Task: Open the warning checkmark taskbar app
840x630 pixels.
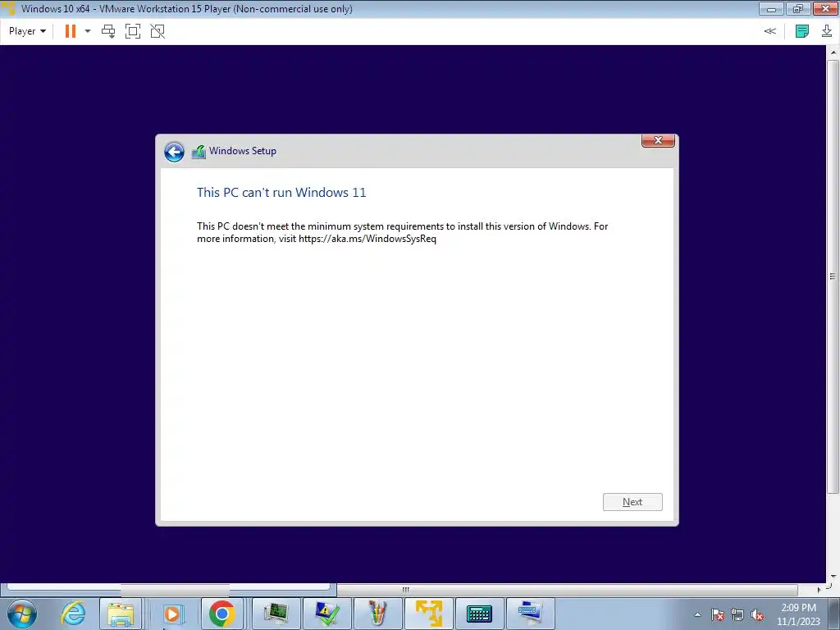Action: point(326,614)
